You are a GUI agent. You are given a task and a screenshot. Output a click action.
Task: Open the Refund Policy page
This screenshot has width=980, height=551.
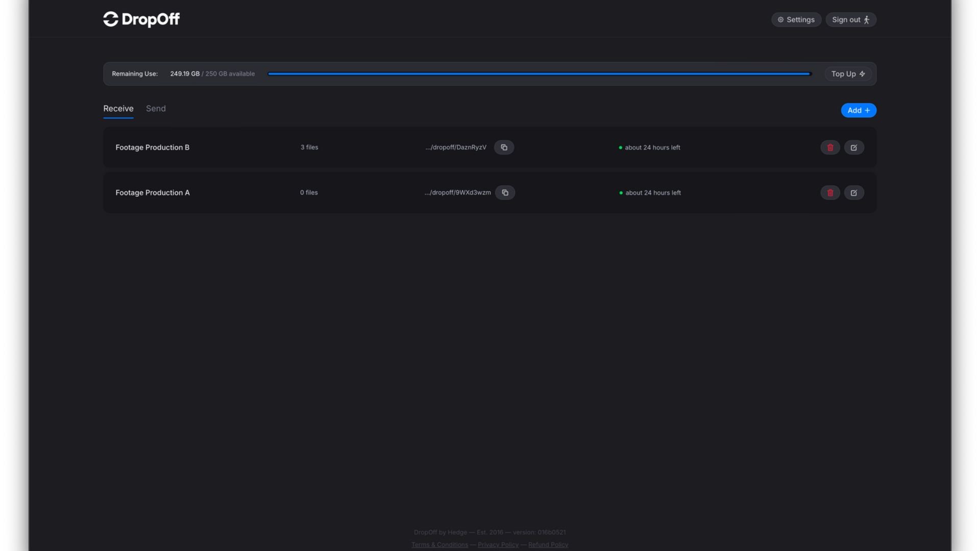click(548, 544)
